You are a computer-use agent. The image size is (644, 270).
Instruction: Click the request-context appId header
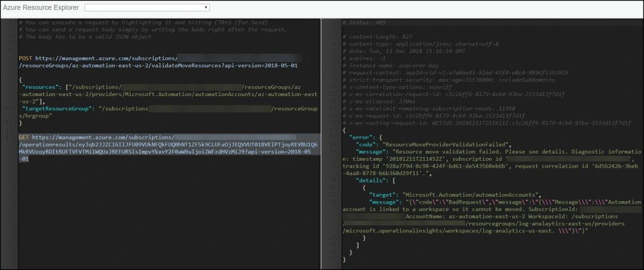click(x=455, y=72)
